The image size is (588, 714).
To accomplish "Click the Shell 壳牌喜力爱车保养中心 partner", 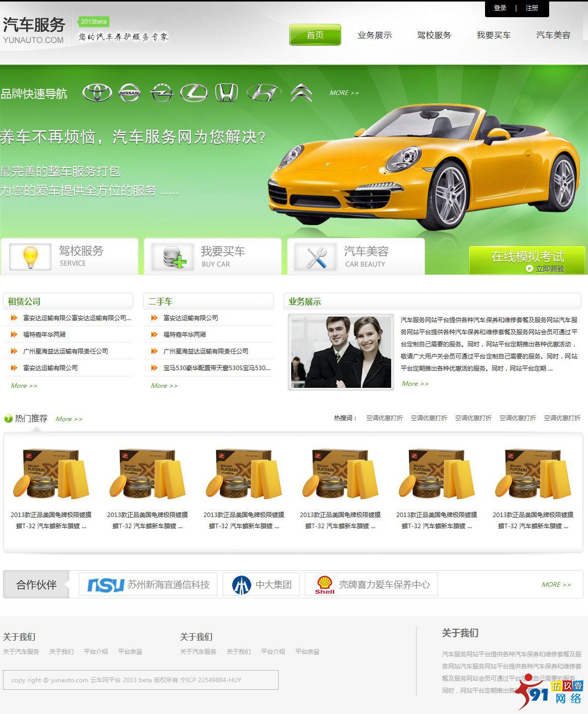I will click(x=371, y=584).
